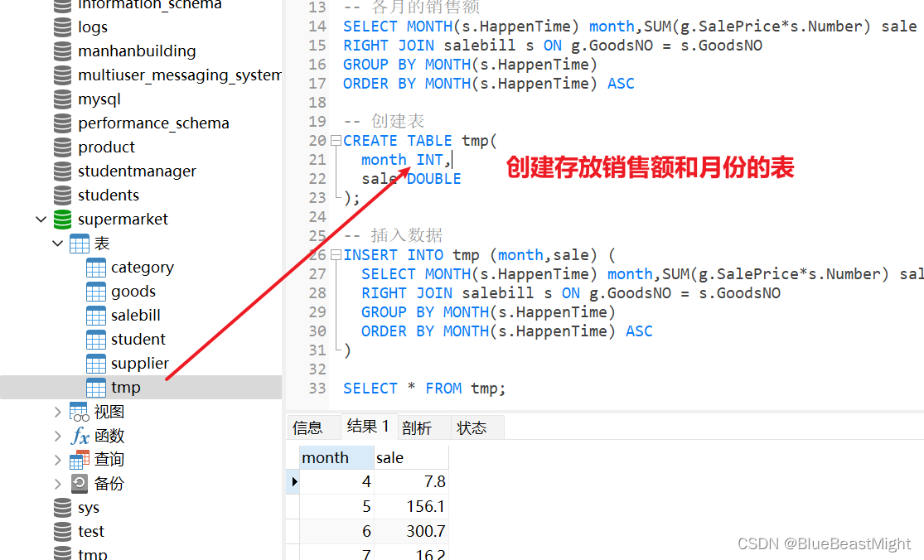Select the category table label

143,268
